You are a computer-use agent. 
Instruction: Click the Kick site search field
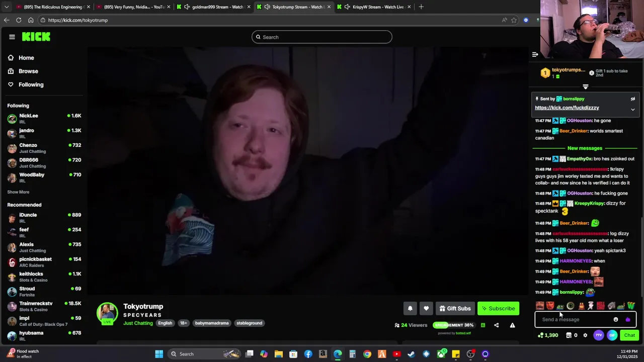322,37
